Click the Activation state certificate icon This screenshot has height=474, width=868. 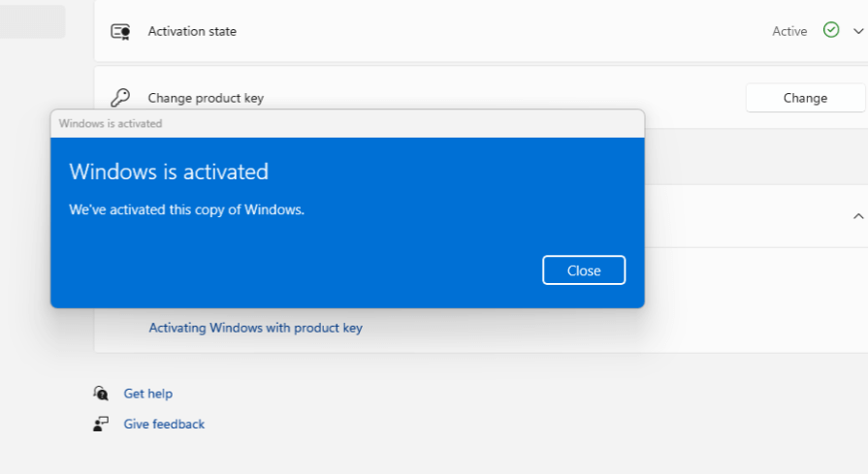(x=120, y=31)
